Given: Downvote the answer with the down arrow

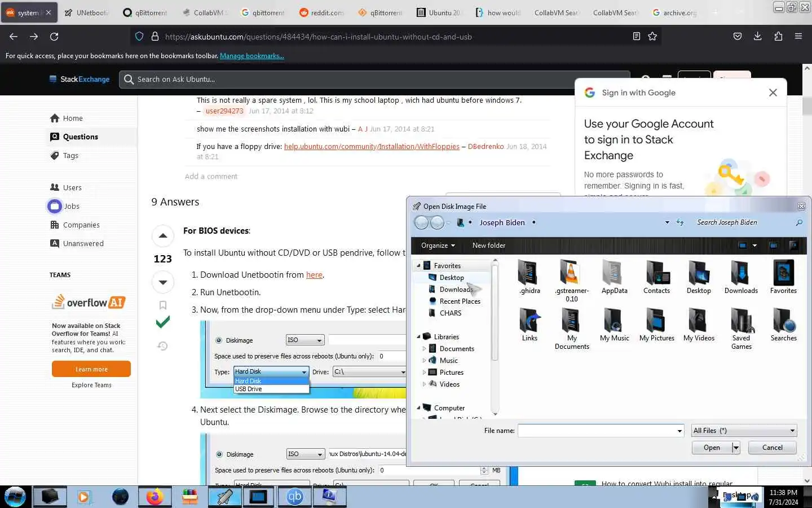Looking at the screenshot, I should click(x=163, y=282).
